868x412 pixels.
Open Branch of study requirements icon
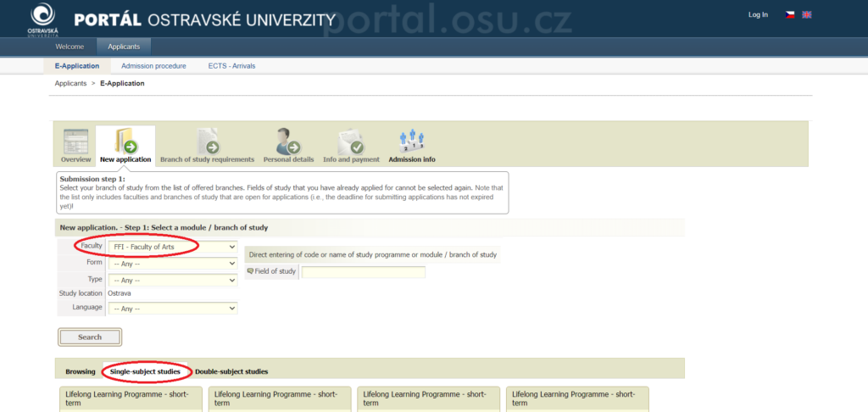(208, 142)
